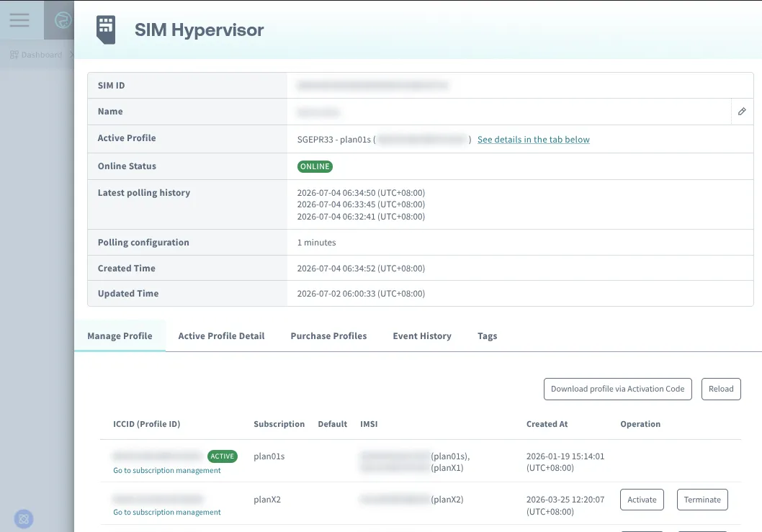This screenshot has height=532, width=762.
Task: Click the Latest polling history label
Action: [x=144, y=193]
